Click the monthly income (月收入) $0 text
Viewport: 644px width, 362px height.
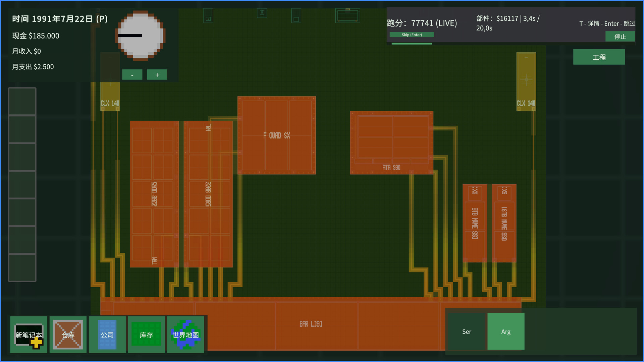coord(26,51)
